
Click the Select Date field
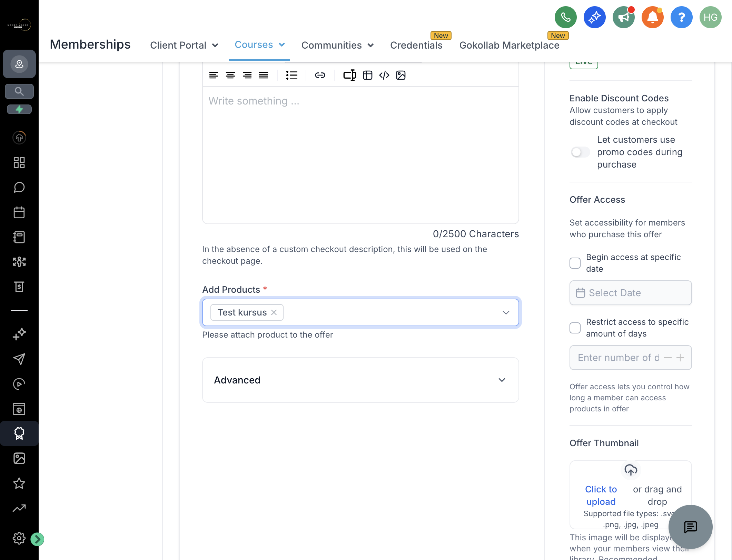tap(631, 293)
